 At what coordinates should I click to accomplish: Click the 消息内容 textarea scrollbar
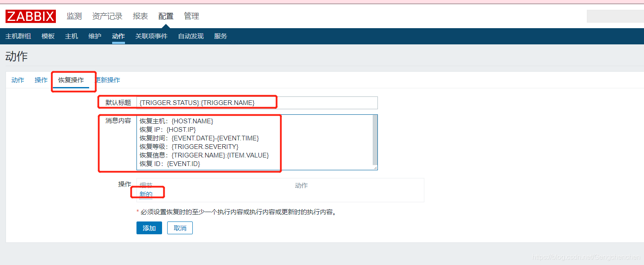pyautogui.click(x=375, y=140)
